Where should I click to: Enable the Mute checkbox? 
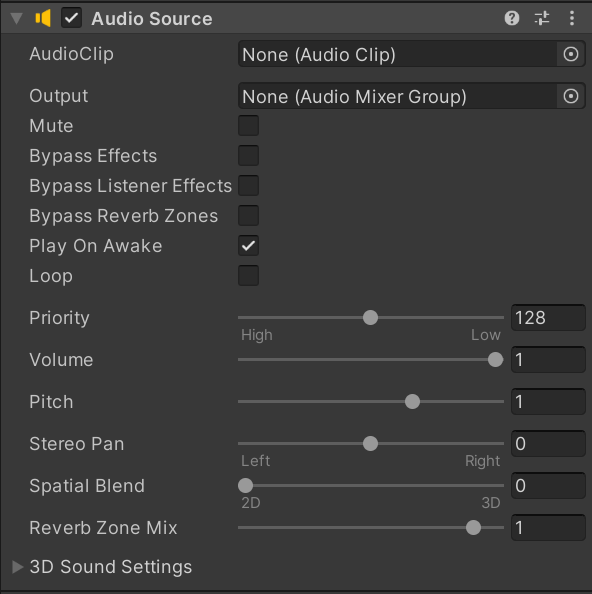coord(248,125)
